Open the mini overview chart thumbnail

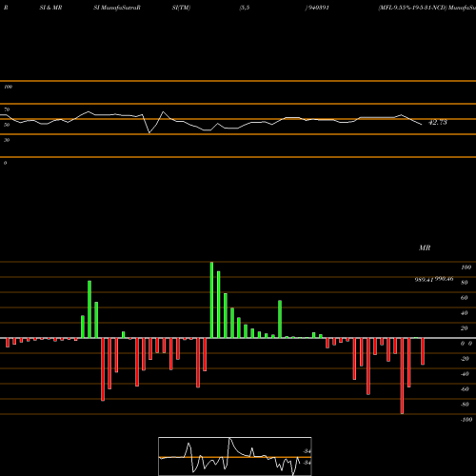click(235, 456)
